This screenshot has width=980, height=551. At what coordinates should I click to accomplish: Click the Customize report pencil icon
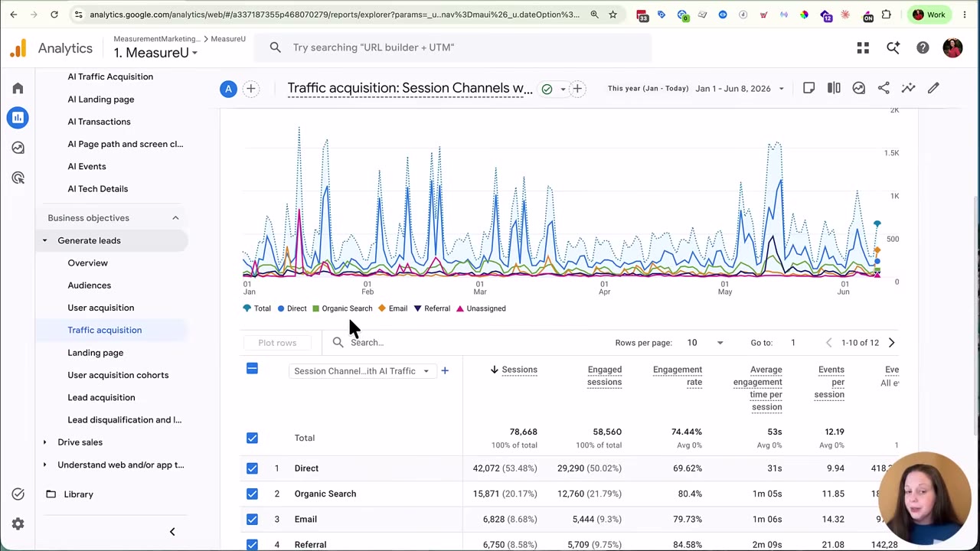coord(933,88)
